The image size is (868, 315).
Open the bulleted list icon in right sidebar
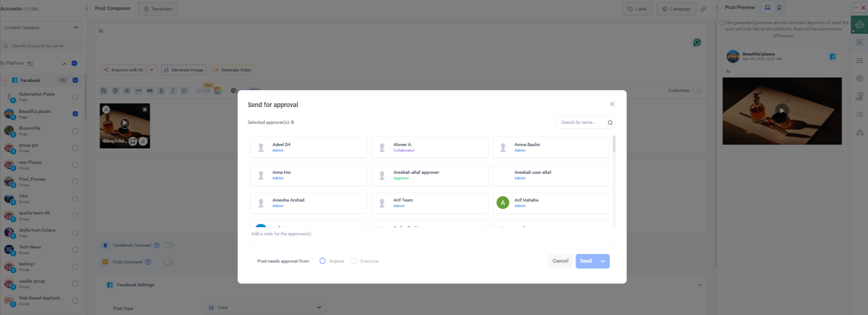coord(860,114)
